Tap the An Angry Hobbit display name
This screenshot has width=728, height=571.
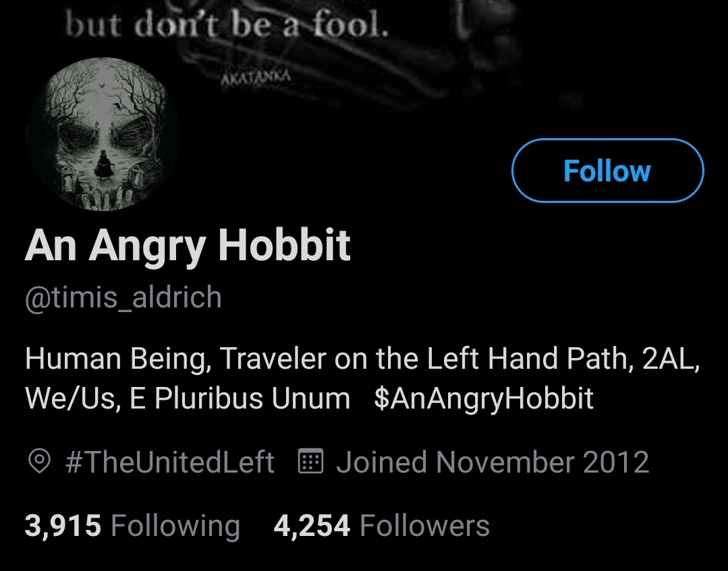click(x=188, y=246)
